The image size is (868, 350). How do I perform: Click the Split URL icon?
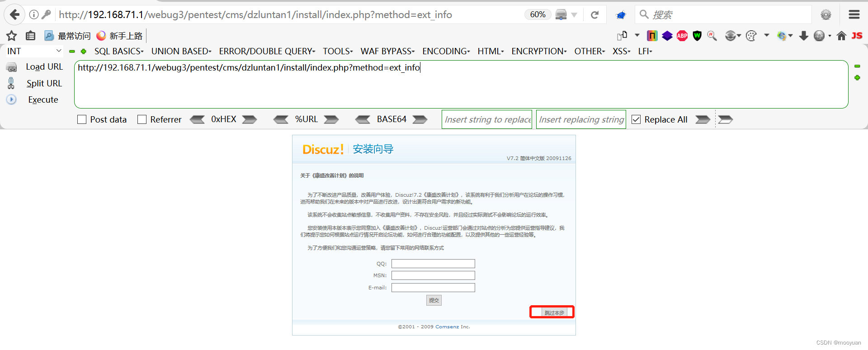coord(11,83)
